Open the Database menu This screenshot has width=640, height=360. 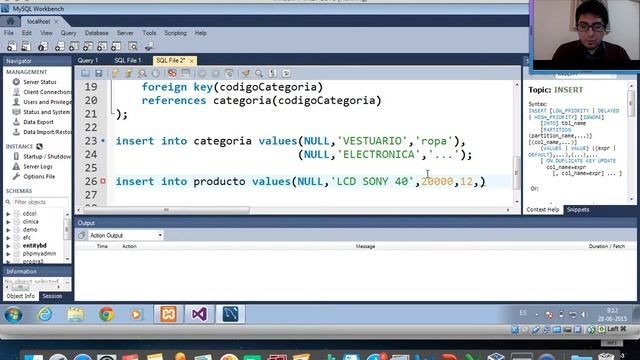click(x=96, y=33)
